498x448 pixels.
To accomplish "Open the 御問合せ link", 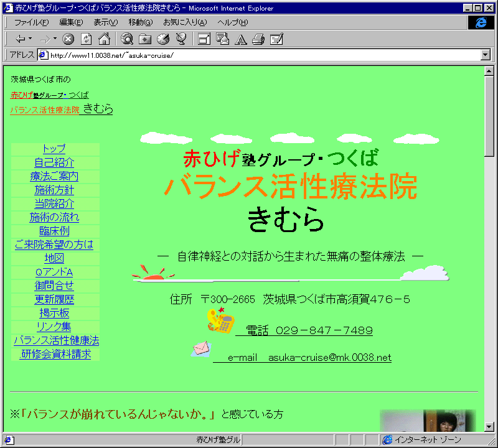I will click(54, 286).
